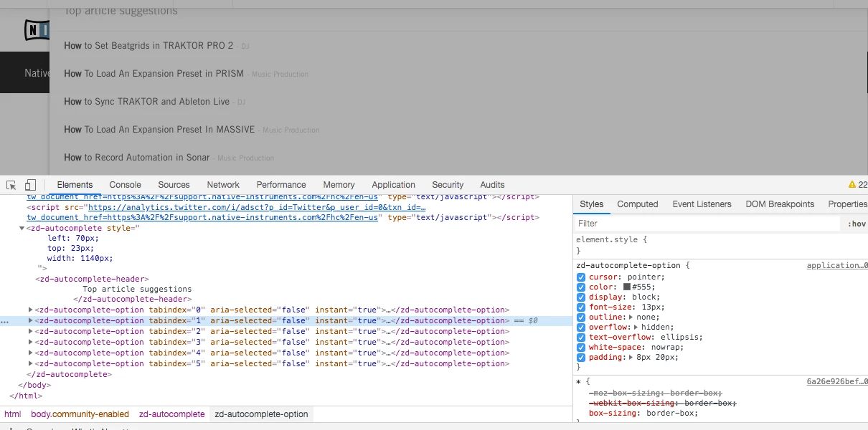The width and height of the screenshot is (868, 430).
Task: Toggle the display: block checkbox
Action: click(581, 297)
